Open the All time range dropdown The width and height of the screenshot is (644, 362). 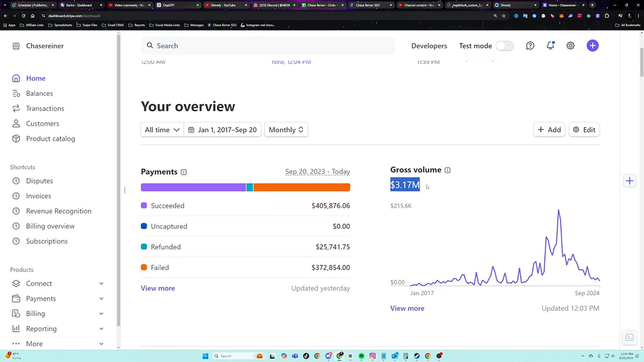pyautogui.click(x=162, y=130)
